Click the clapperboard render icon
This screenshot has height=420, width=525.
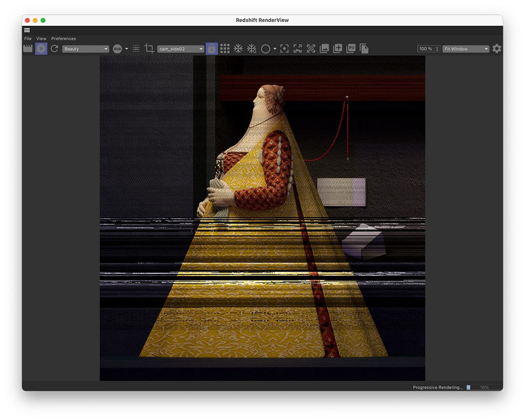pyautogui.click(x=28, y=49)
